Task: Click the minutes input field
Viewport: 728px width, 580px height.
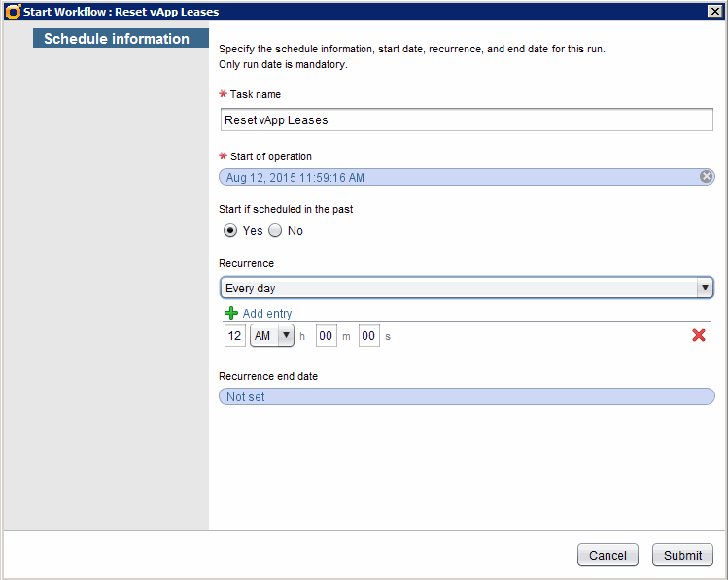Action: [326, 335]
